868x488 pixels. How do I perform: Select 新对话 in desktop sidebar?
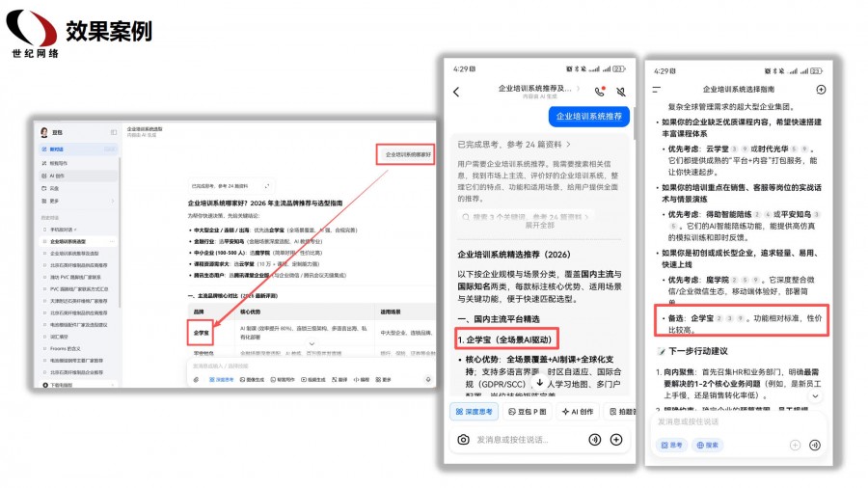pos(56,149)
